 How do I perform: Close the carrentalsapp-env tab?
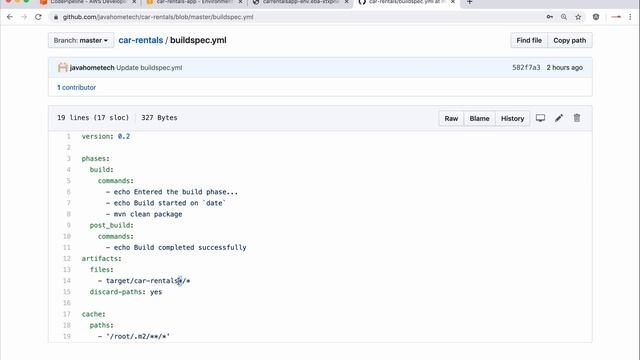tap(347, 2)
